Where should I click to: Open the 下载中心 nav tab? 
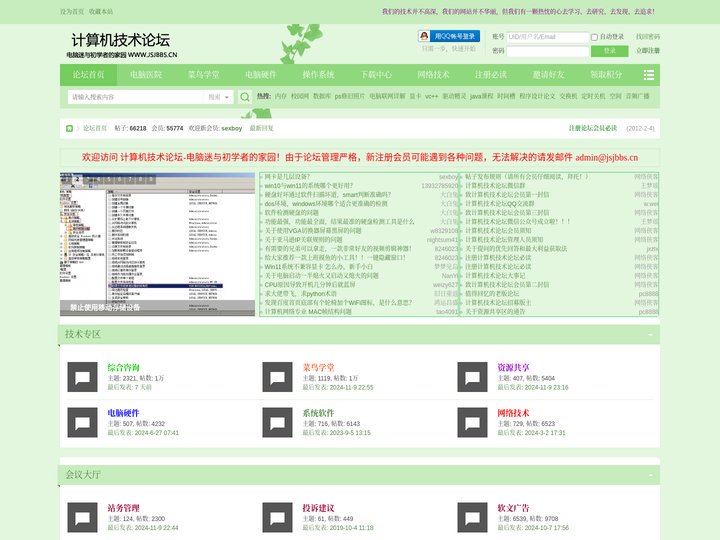pyautogui.click(x=376, y=75)
